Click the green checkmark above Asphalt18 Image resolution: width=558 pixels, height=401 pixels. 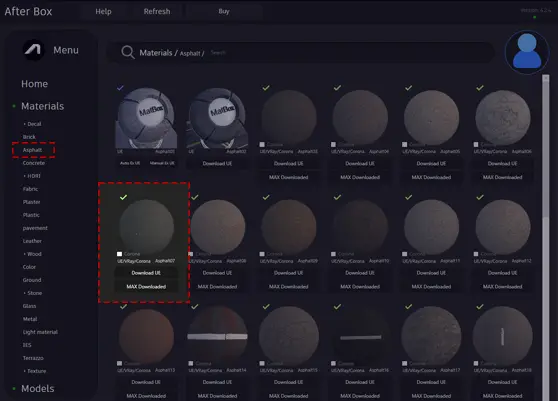pos(480,306)
